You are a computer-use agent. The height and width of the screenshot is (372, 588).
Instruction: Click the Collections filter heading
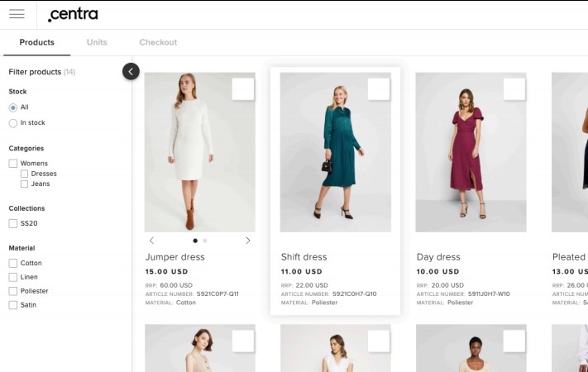26,208
